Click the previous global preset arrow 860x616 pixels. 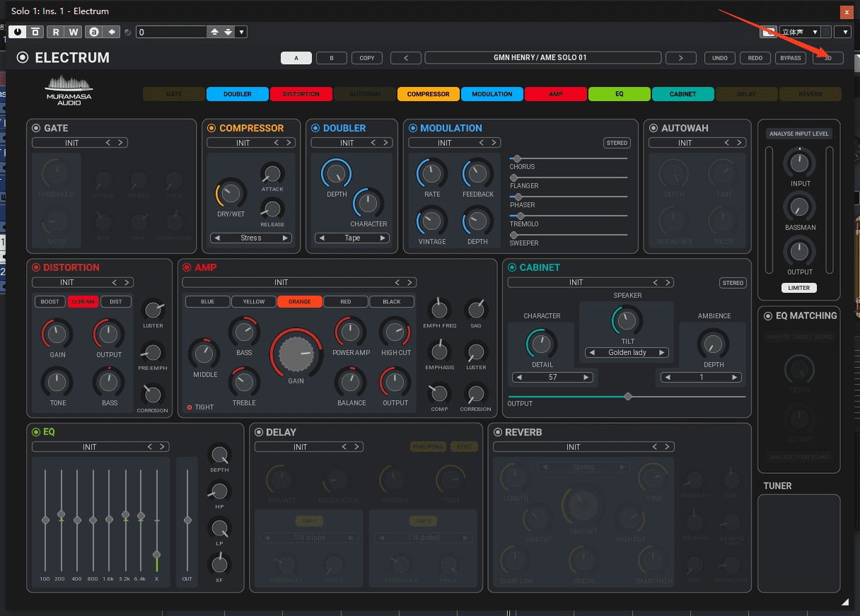pos(406,58)
